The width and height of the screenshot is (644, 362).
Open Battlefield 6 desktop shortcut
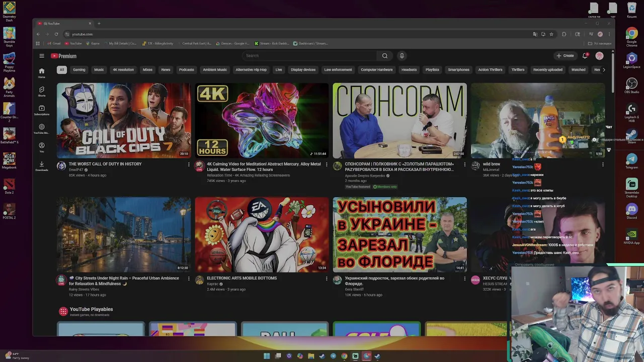tap(9, 136)
